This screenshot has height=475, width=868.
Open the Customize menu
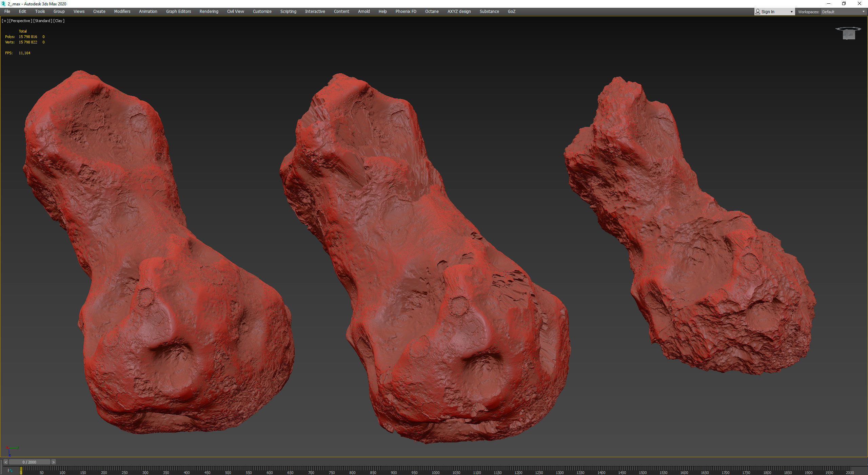(x=262, y=12)
